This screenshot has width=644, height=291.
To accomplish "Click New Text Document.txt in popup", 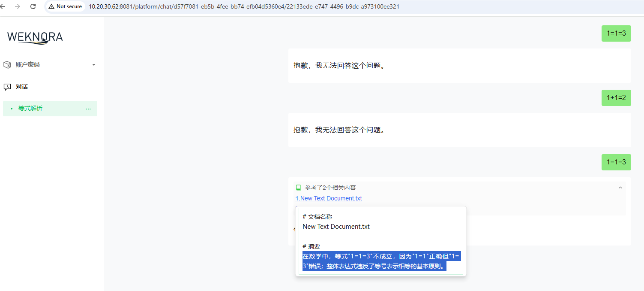I will point(336,227).
